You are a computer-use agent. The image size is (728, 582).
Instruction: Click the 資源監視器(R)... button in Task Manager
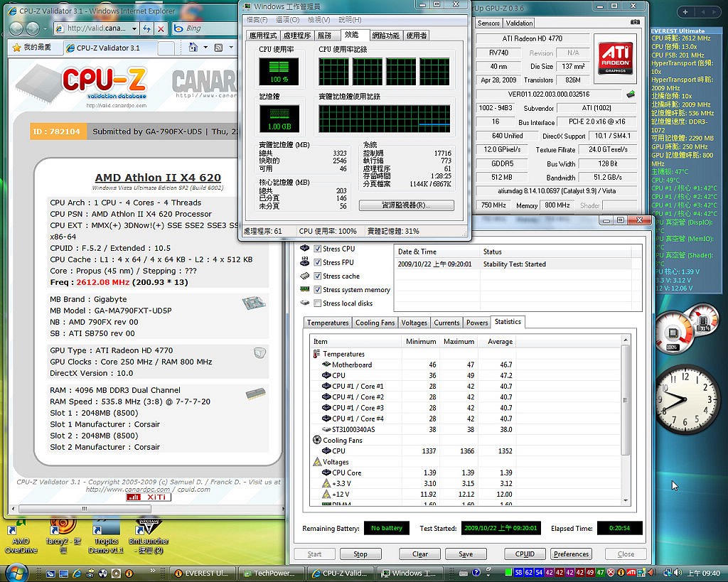406,205
